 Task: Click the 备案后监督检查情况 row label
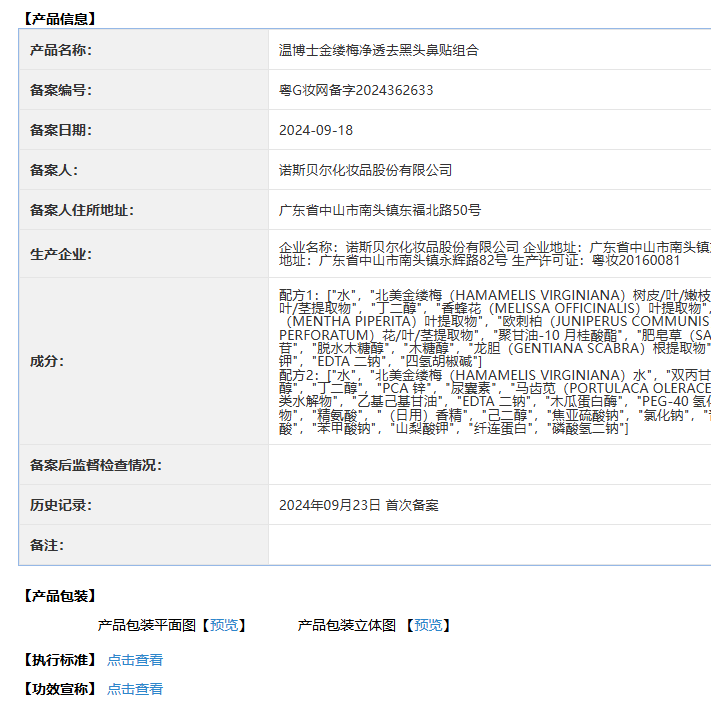click(96, 465)
